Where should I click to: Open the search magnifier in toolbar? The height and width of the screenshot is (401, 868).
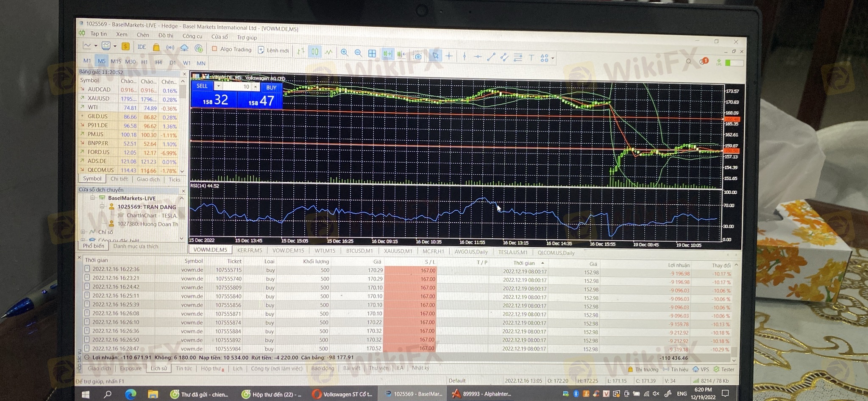point(689,61)
